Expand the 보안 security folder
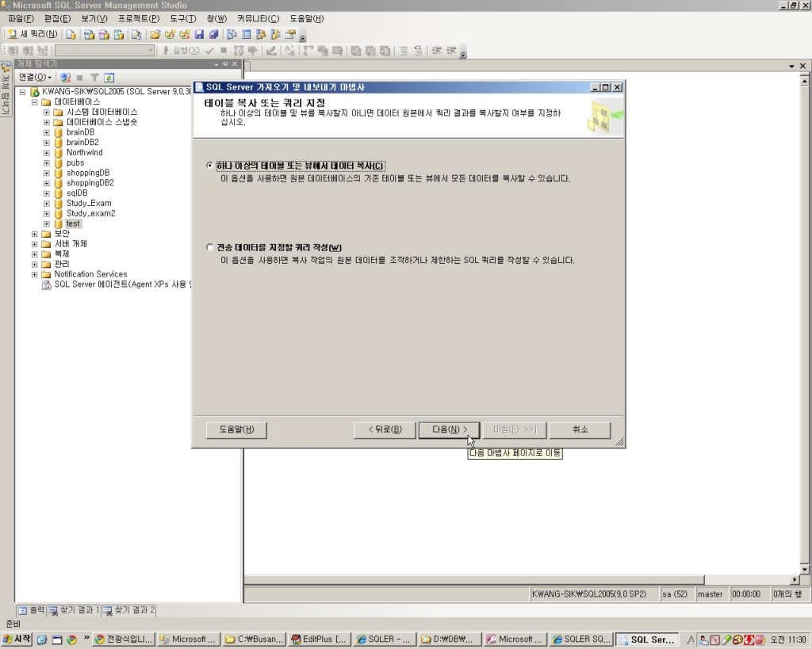Image resolution: width=812 pixels, height=649 pixels. click(35, 234)
